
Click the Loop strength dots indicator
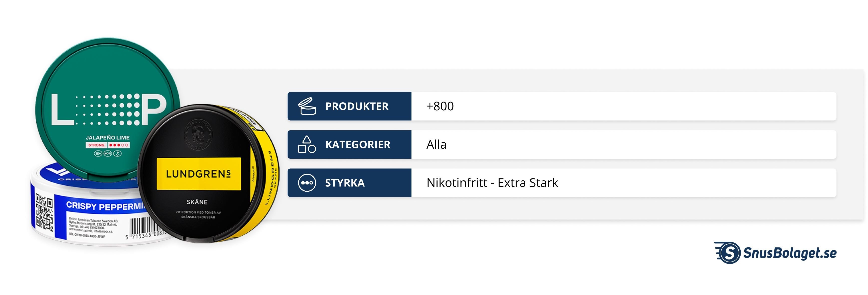(119, 145)
